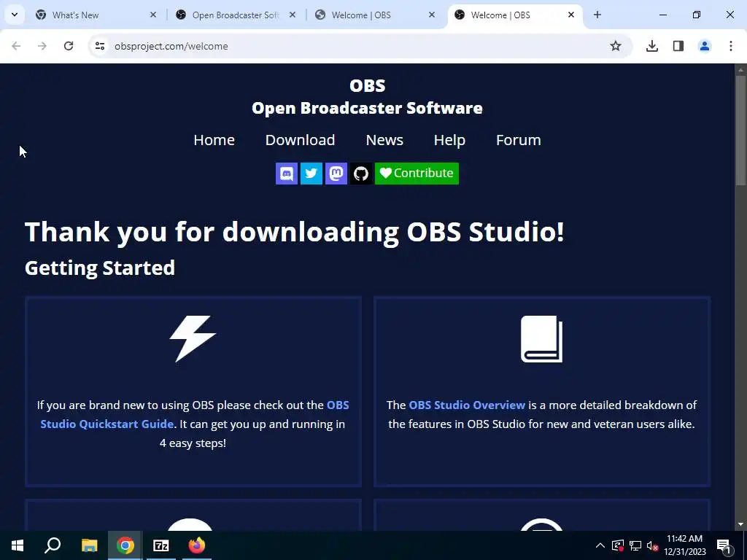Close the Open Broadcaster Software tab
747x560 pixels.
click(x=293, y=15)
